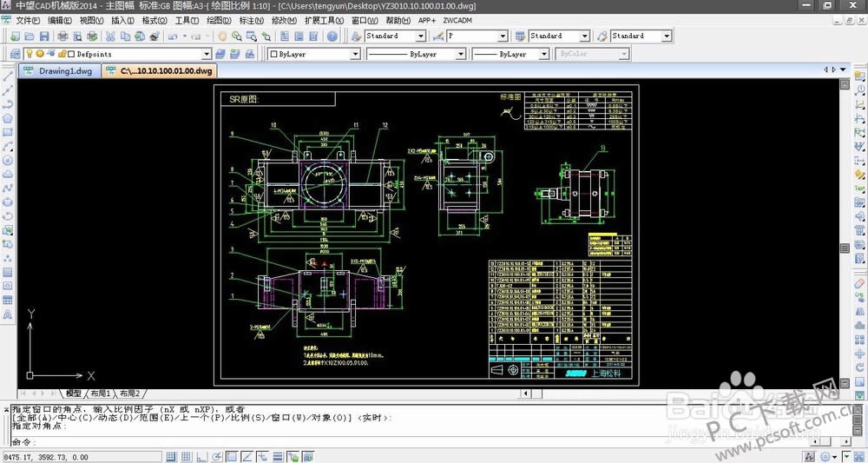Image resolution: width=868 pixels, height=463 pixels.
Task: Click the Help question mark icon
Action: pos(332,36)
